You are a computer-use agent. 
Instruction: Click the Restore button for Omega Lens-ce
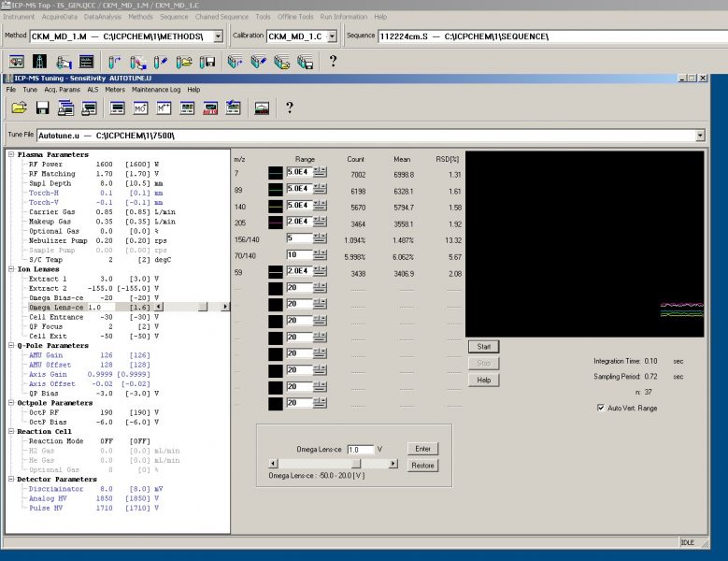(422, 466)
